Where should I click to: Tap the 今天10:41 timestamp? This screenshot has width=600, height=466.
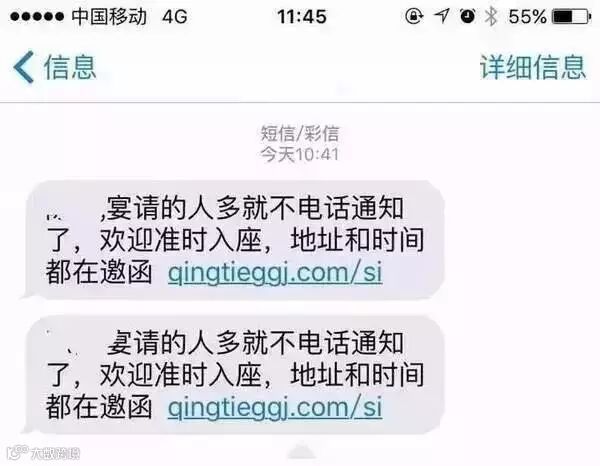(300, 155)
